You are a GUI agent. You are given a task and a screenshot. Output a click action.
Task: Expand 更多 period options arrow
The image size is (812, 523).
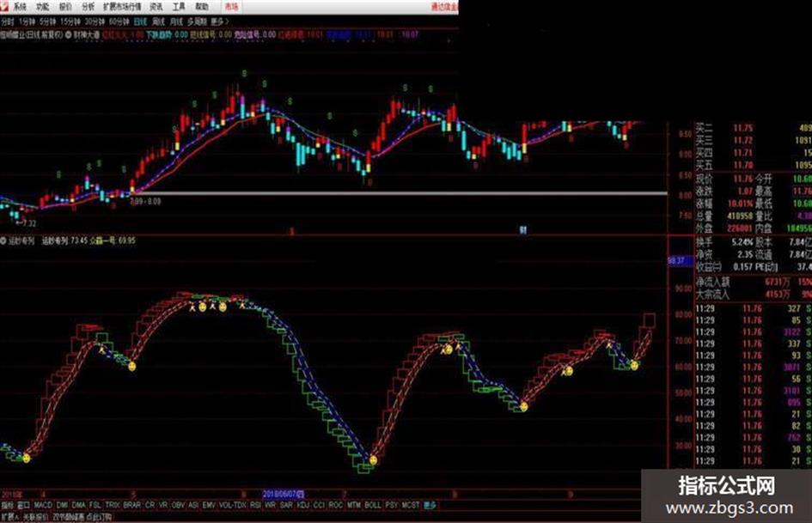(x=220, y=21)
